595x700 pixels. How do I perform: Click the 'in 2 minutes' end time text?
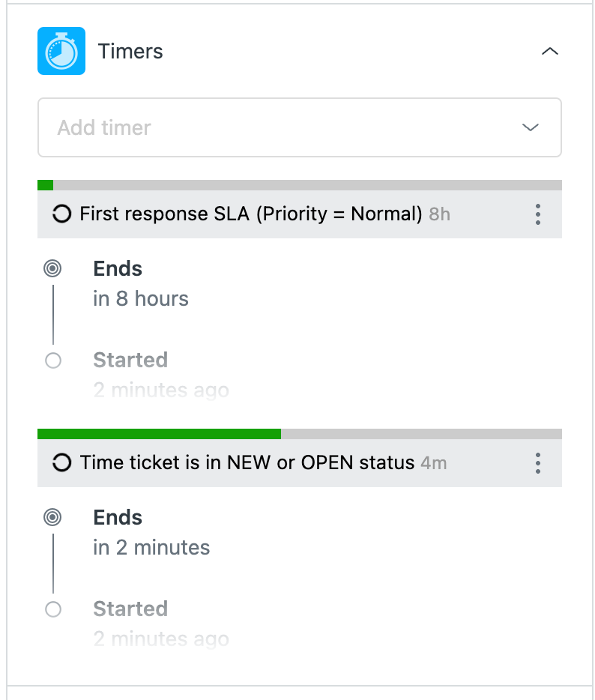click(x=151, y=548)
